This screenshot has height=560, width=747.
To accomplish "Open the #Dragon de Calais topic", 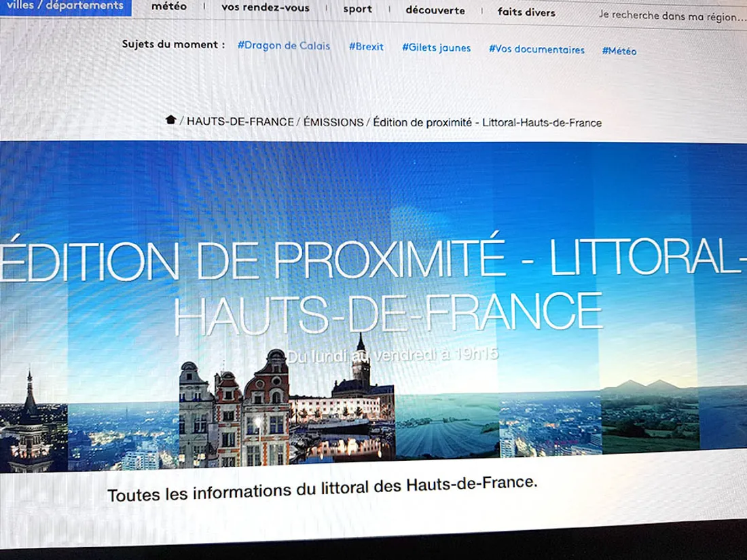I will click(284, 46).
